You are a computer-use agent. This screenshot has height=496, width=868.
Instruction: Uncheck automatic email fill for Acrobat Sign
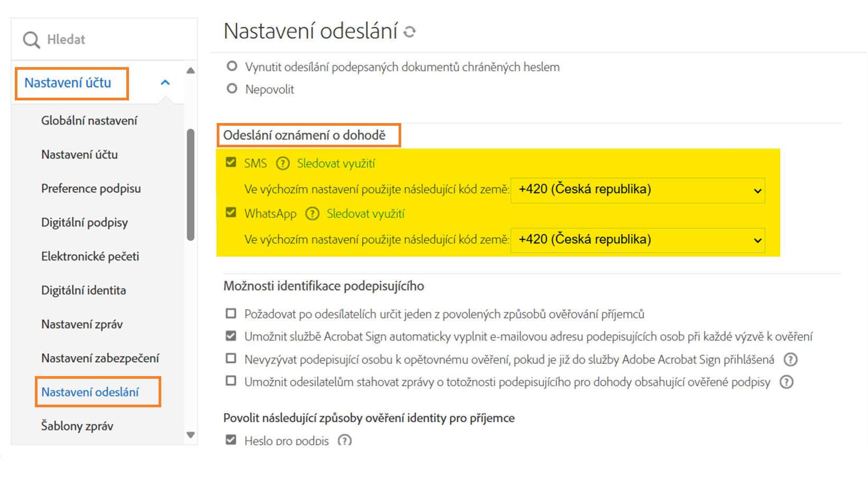pyautogui.click(x=230, y=336)
